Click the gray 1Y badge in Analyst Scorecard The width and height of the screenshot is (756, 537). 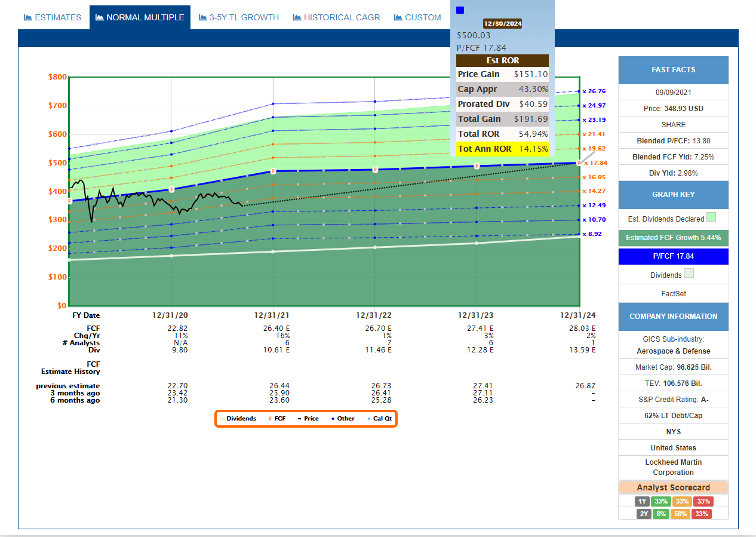tap(643, 501)
